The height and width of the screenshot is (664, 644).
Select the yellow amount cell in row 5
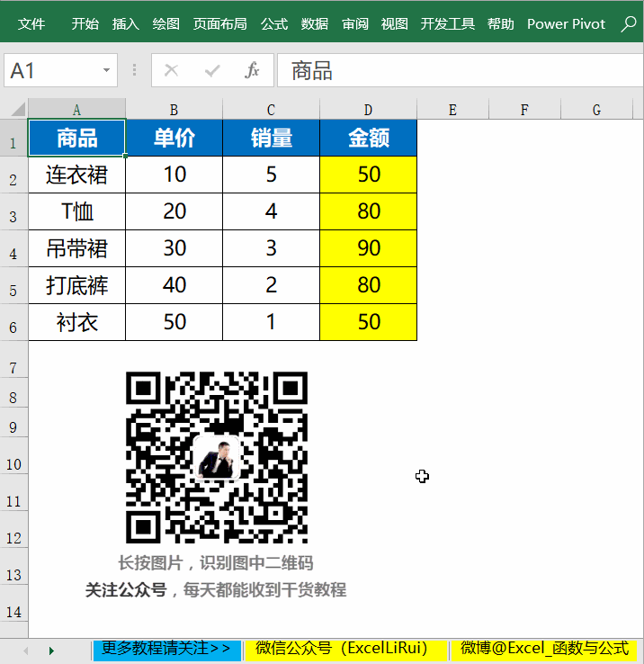(x=369, y=285)
